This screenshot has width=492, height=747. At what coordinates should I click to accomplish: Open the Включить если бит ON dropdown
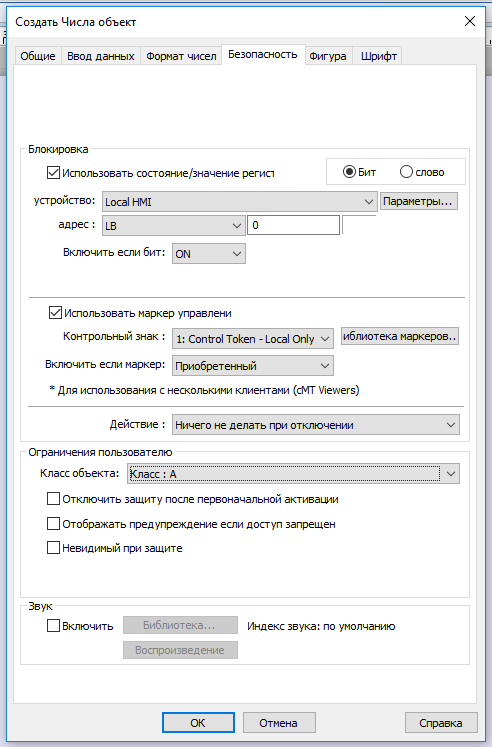coord(209,253)
